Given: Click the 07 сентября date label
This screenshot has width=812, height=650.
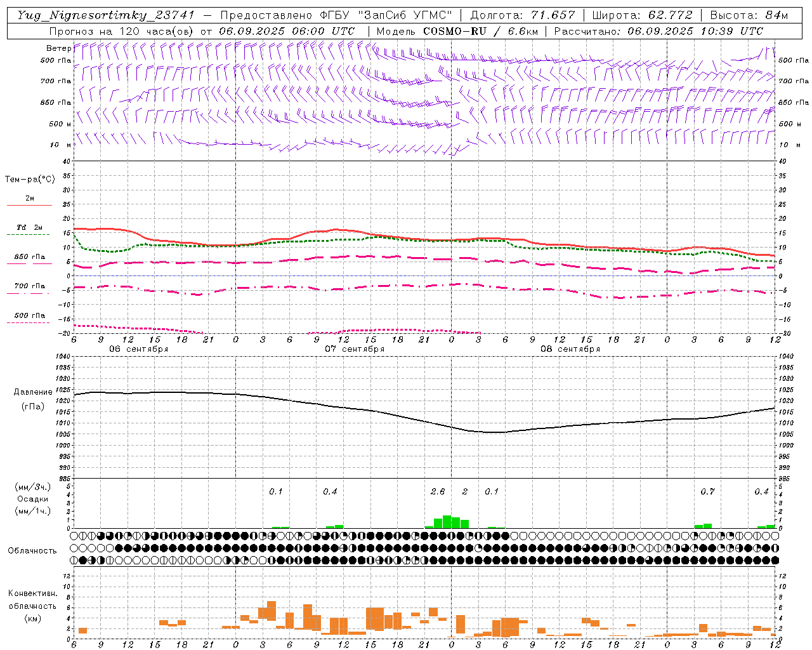Looking at the screenshot, I should click(x=355, y=349).
